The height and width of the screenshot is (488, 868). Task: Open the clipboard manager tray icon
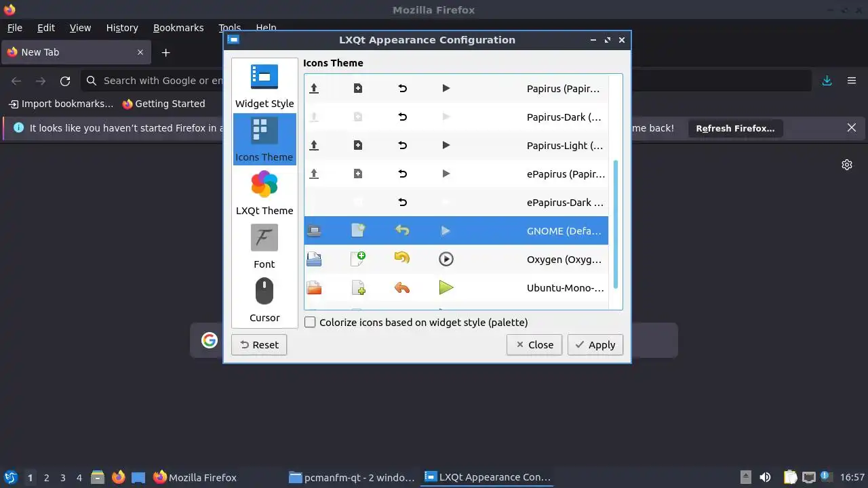point(791,477)
